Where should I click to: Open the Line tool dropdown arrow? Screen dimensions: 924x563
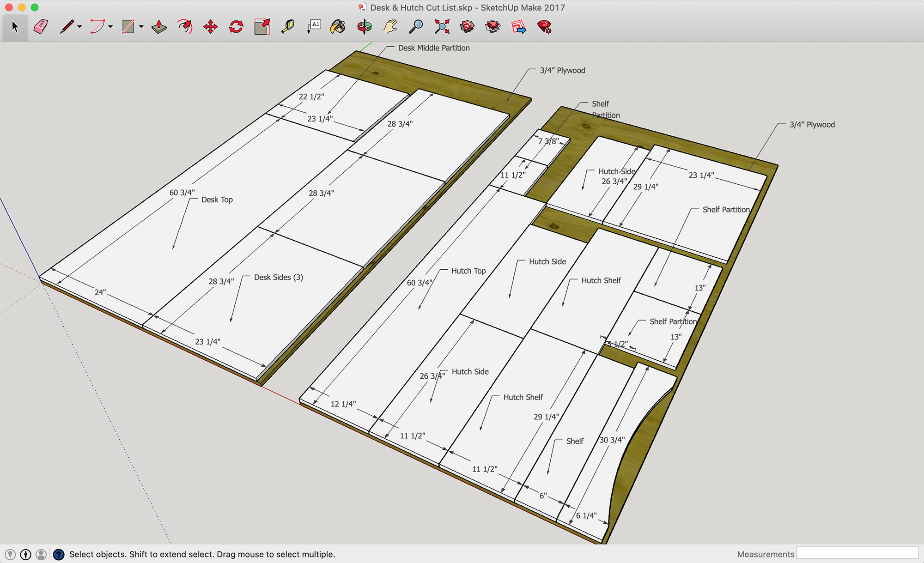click(80, 27)
